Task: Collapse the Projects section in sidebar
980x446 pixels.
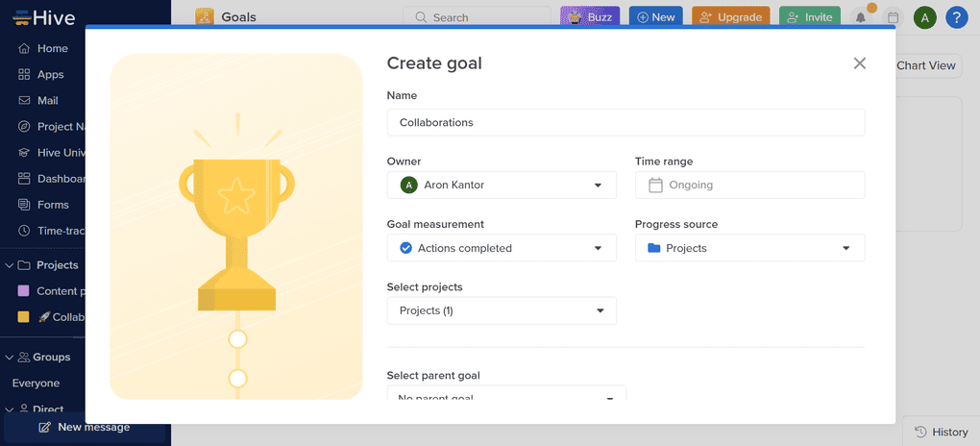Action: tap(10, 265)
